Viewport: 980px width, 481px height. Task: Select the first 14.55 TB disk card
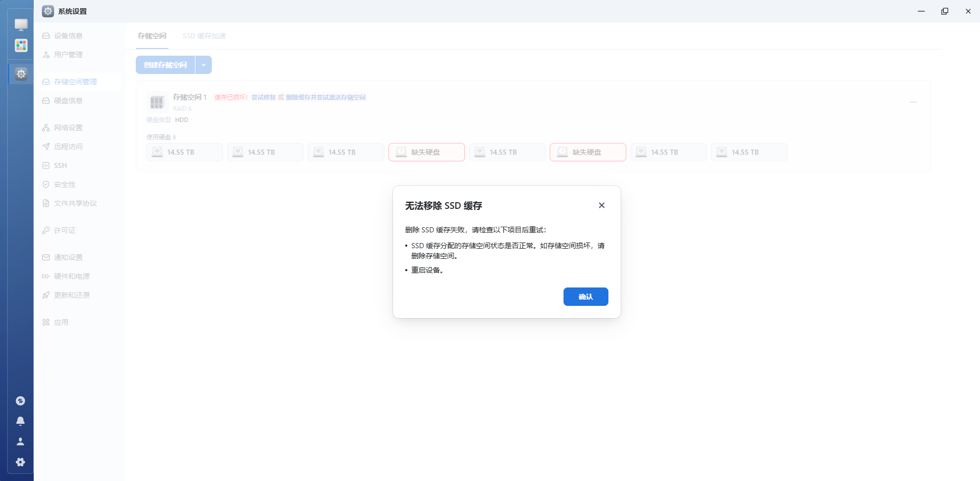tap(185, 152)
